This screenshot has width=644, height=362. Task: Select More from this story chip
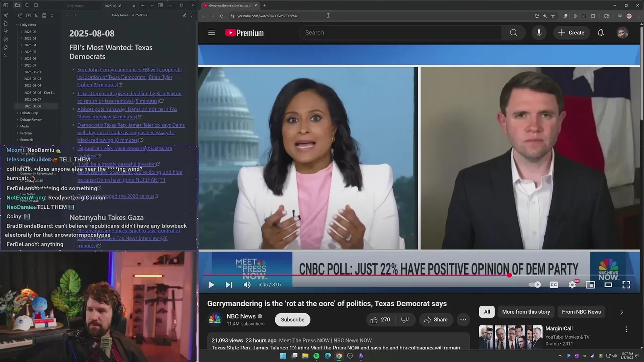(x=526, y=312)
